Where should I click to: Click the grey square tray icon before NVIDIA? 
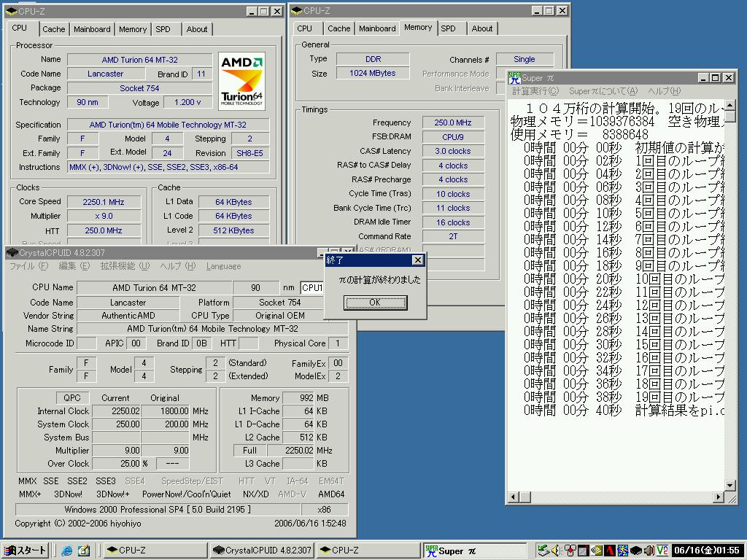(583, 551)
